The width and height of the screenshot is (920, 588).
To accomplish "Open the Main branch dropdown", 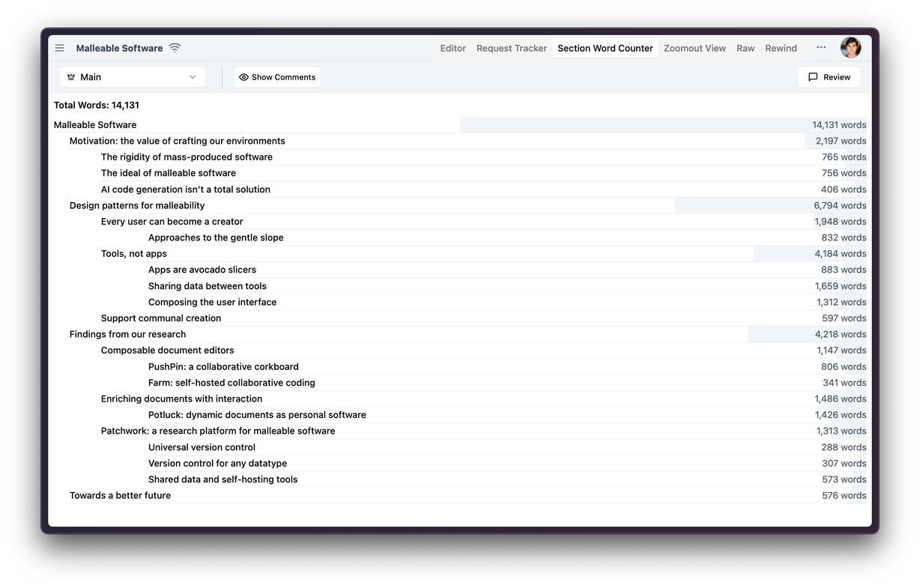I will [132, 77].
